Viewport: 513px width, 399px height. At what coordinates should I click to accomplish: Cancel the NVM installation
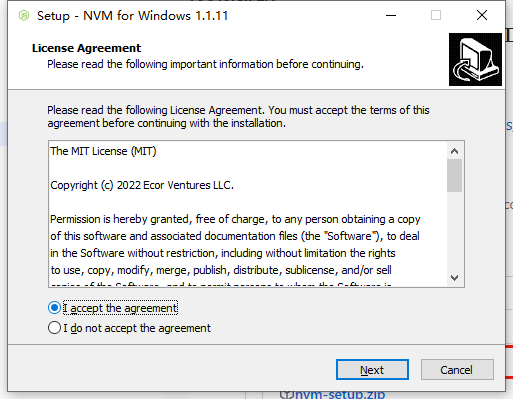coord(457,370)
